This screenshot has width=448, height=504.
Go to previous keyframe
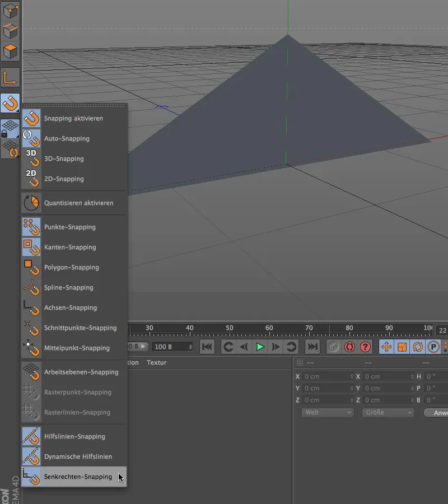[228, 347]
